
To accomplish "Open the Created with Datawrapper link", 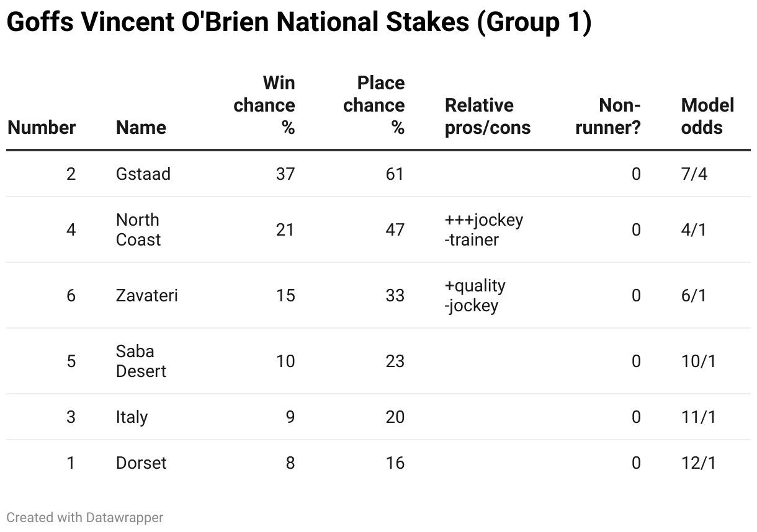I will coord(85,517).
